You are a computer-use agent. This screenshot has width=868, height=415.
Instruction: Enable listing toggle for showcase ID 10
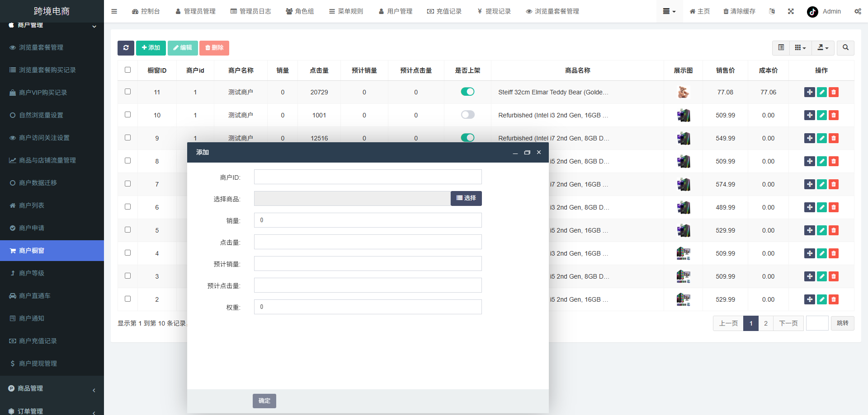[468, 115]
